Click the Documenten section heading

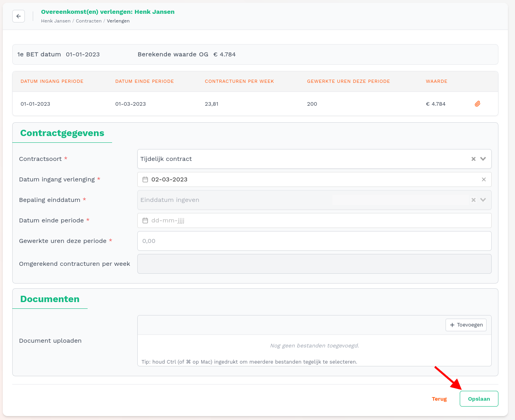point(50,299)
